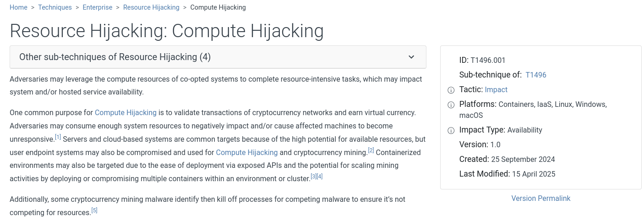Image resolution: width=644 pixels, height=222 pixels.
Task: Click Compute Hijacking link before 'and cryptocurrency mining'
Action: click(x=247, y=152)
